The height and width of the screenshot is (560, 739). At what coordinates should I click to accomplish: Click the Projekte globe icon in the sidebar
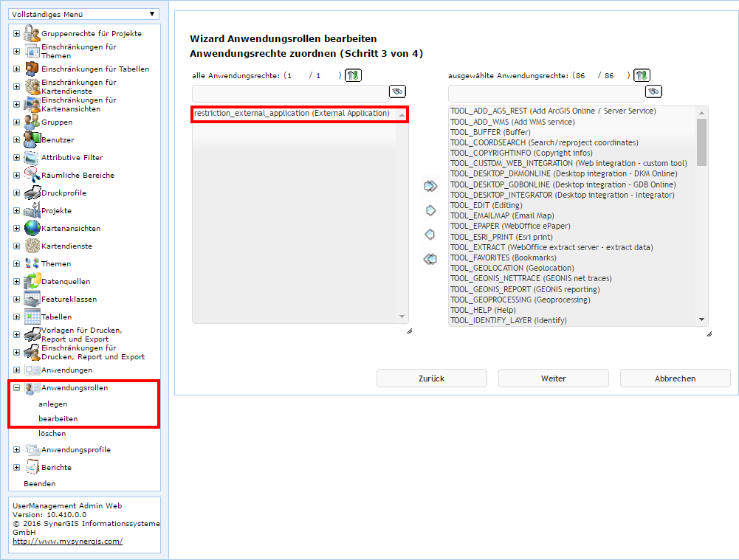[30, 210]
